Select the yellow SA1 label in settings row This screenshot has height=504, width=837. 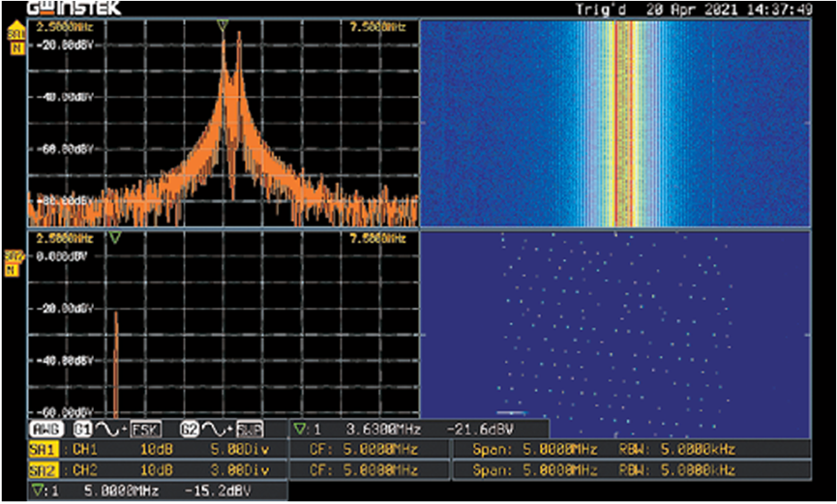click(x=44, y=450)
